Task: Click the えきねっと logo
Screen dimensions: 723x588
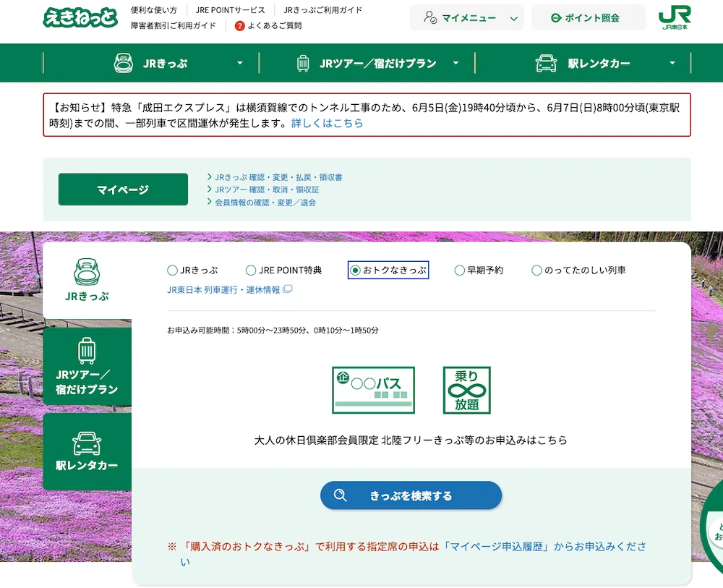Action: point(80,17)
